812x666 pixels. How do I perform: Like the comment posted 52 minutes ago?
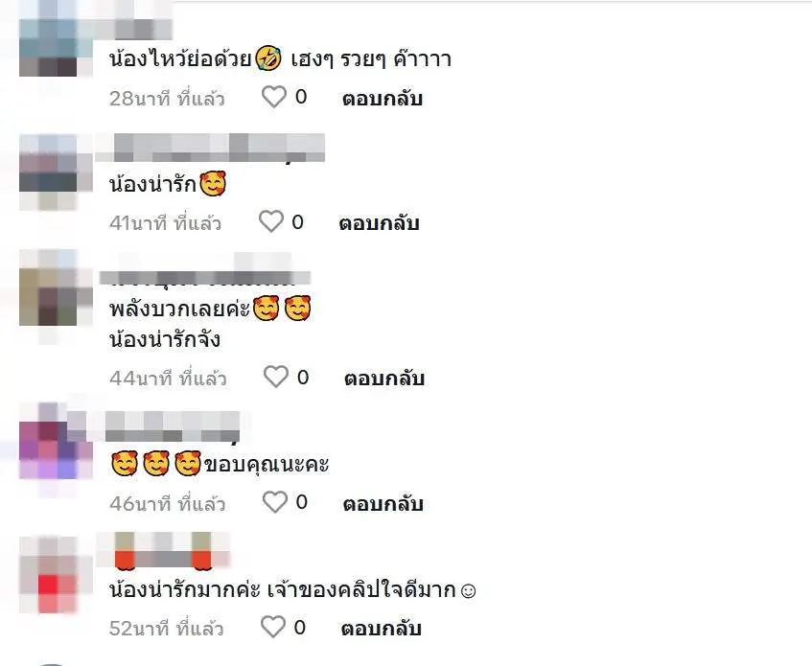[272, 627]
